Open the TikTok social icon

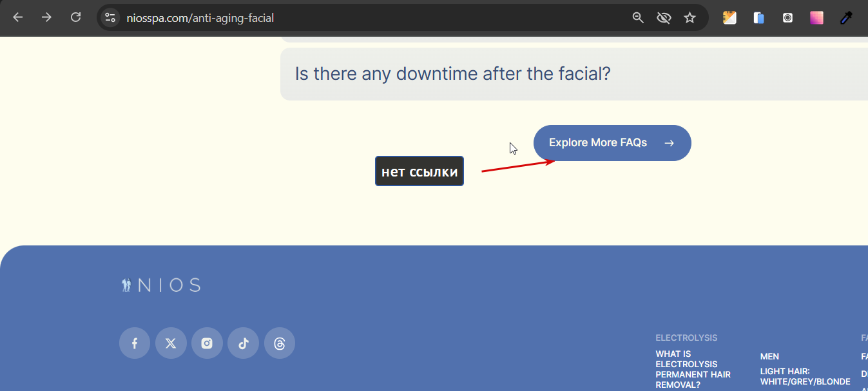click(x=243, y=343)
